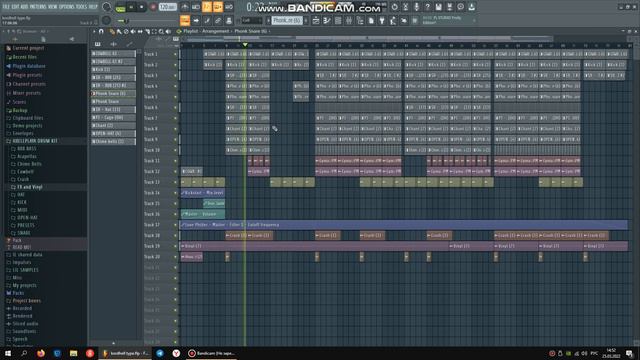Open the pattern selector showing Phonk Snare
640x360 pixels.
click(287, 20)
